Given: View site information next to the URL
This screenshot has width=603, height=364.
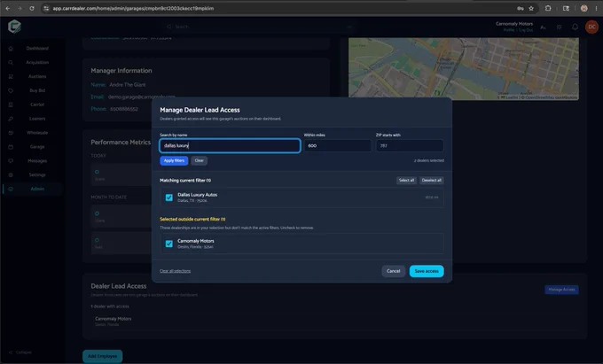Looking at the screenshot, I should point(46,8).
